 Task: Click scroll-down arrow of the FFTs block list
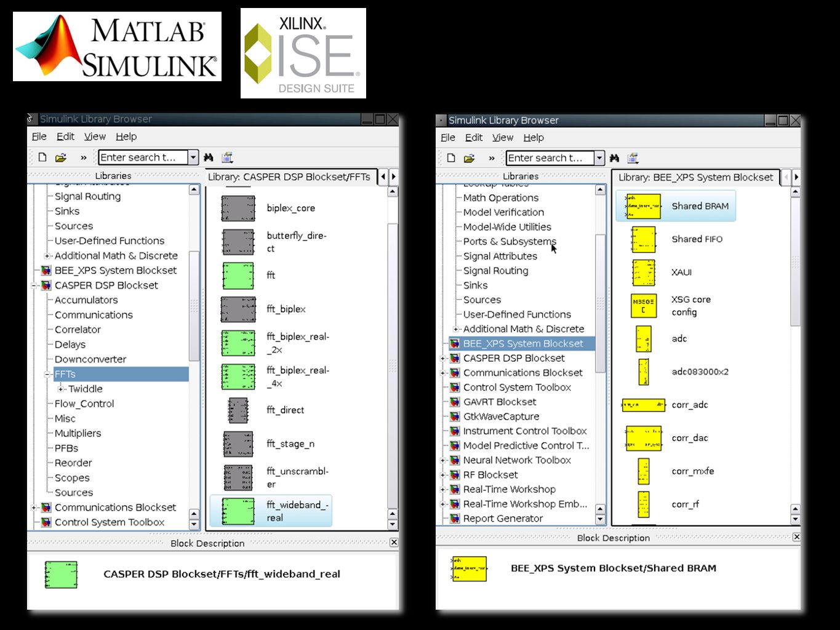point(393,524)
